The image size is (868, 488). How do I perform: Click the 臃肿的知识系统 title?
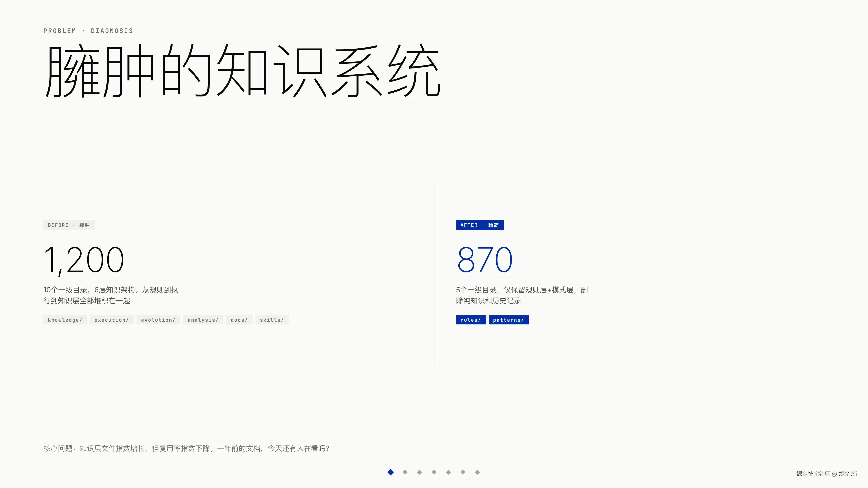(x=243, y=71)
